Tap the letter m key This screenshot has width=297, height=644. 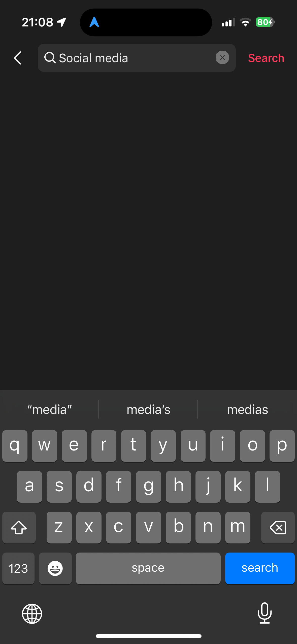(238, 527)
